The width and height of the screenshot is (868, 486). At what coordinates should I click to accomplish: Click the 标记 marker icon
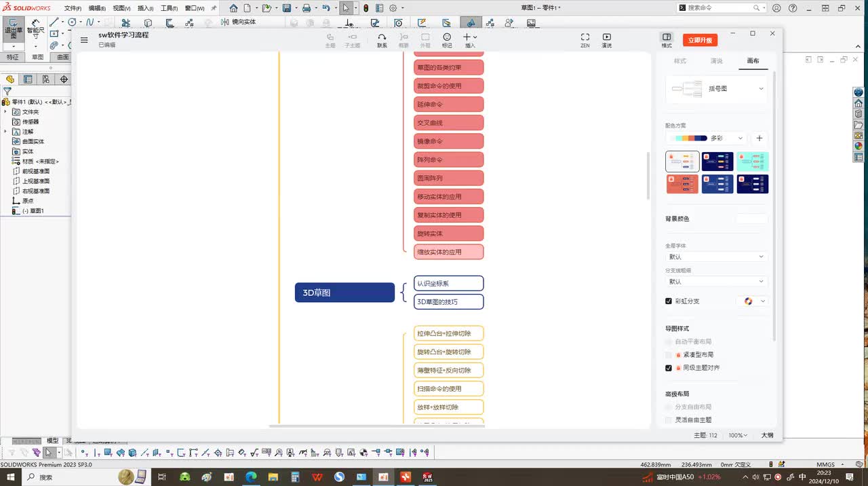pos(447,40)
